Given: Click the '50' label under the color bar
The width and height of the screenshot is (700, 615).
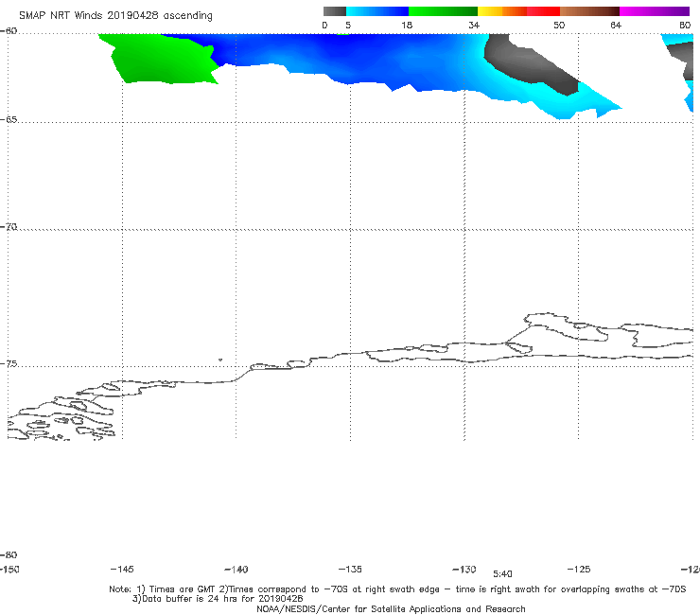Looking at the screenshot, I should (x=559, y=25).
